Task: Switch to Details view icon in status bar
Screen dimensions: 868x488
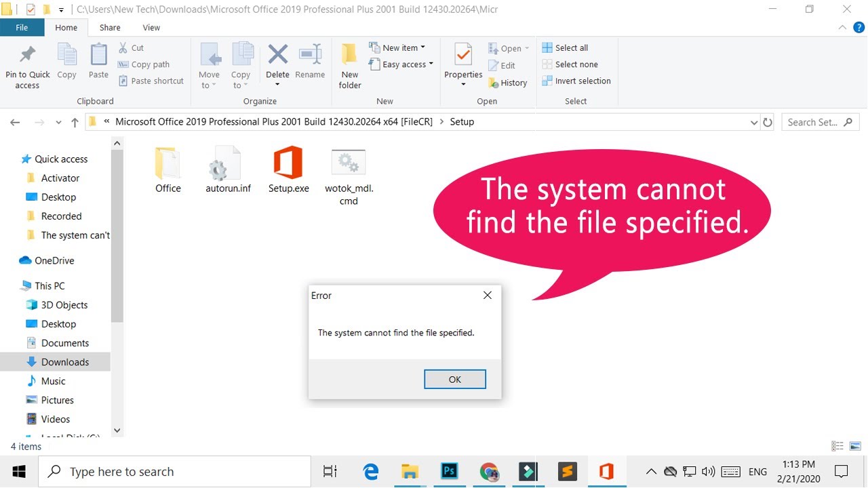Action: [837, 446]
